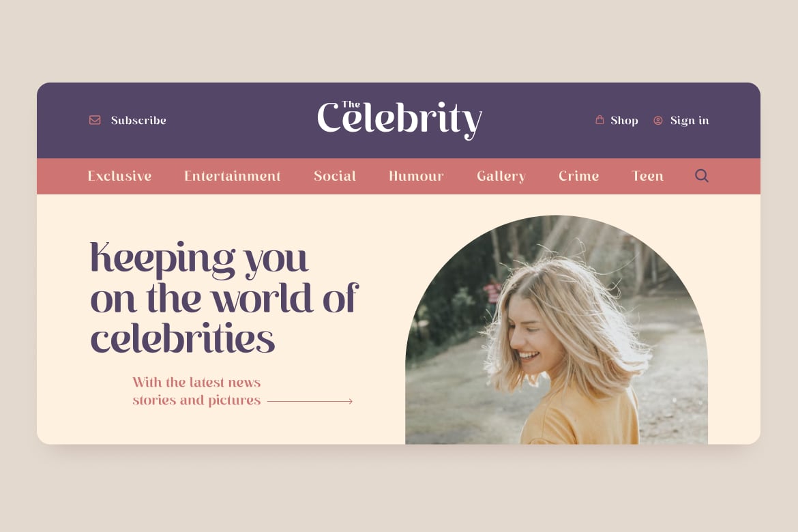798x532 pixels.
Task: Go to the Crime section
Action: click(578, 176)
